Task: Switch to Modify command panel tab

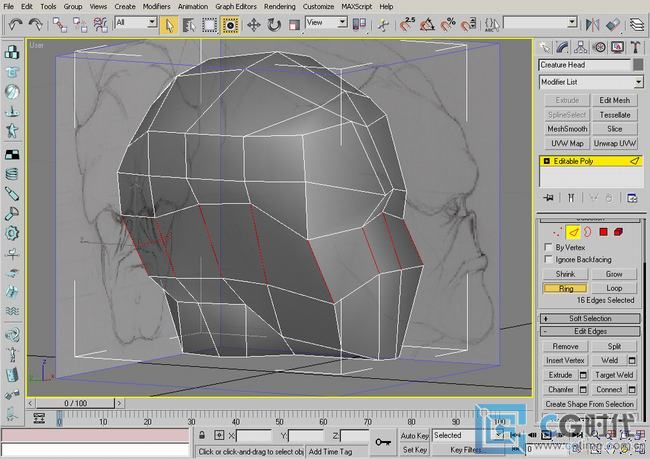Action: (563, 48)
